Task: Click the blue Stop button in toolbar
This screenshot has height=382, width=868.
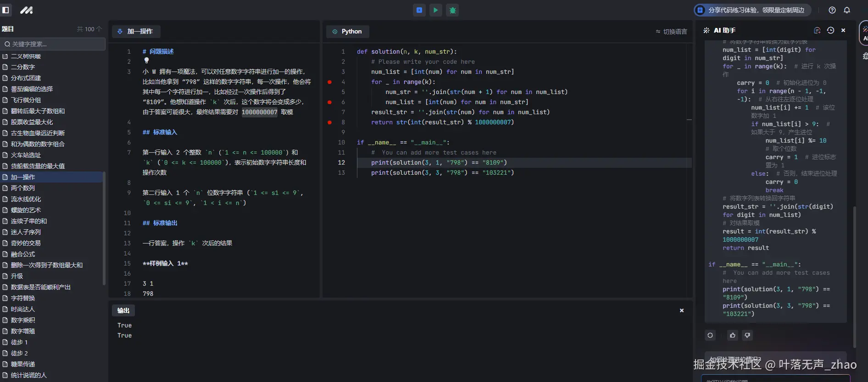Action: pyautogui.click(x=419, y=10)
